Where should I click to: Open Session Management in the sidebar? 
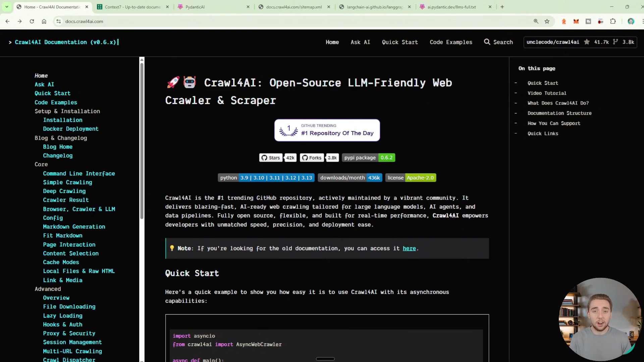pyautogui.click(x=72, y=342)
